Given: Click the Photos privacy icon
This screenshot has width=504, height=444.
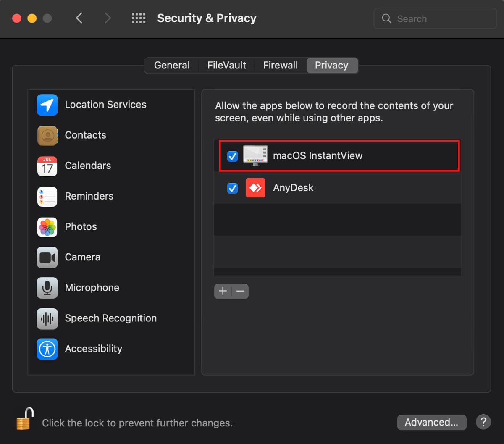Looking at the screenshot, I should click(47, 227).
